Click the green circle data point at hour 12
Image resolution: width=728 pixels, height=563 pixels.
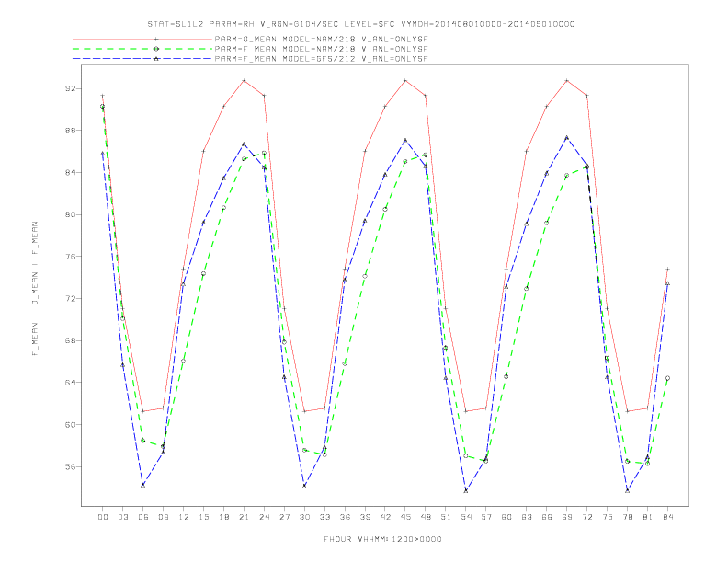(184, 361)
